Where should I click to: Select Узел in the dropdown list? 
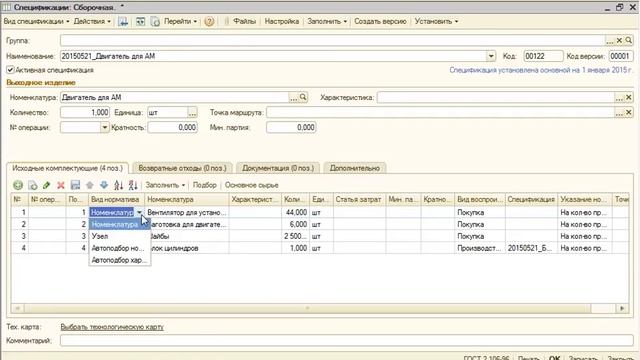click(120, 236)
